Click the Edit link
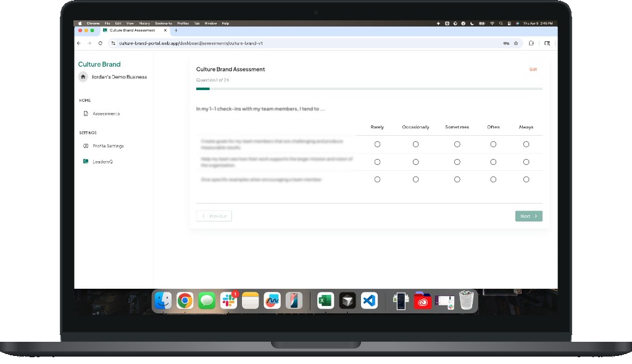632x364 pixels. (533, 69)
